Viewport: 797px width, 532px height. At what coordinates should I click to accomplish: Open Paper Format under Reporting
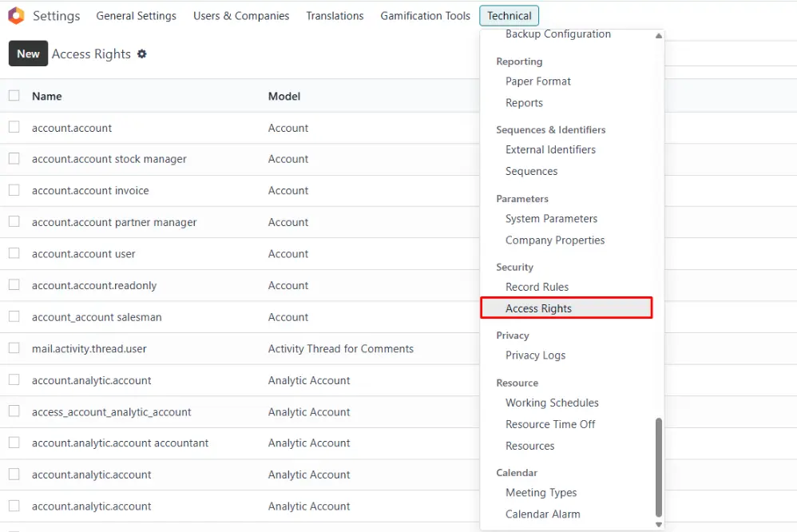click(537, 81)
